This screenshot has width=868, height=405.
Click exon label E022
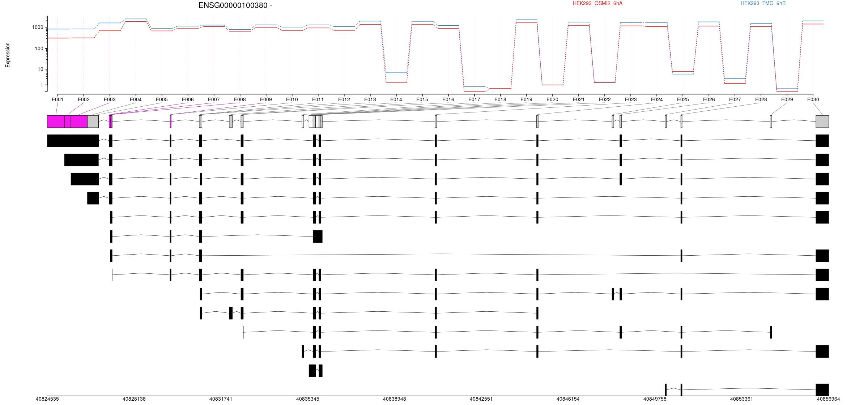(x=605, y=99)
